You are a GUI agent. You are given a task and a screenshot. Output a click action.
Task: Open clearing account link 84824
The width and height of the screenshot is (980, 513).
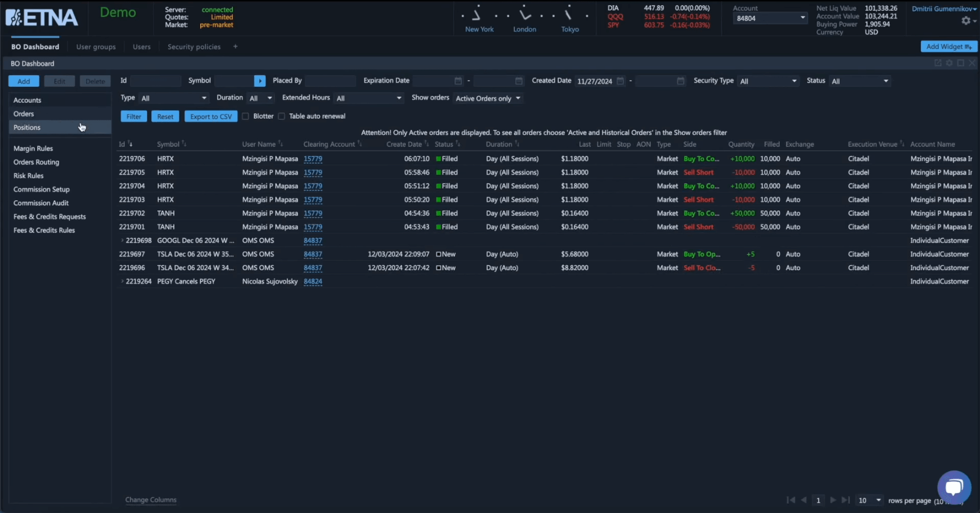(x=313, y=282)
